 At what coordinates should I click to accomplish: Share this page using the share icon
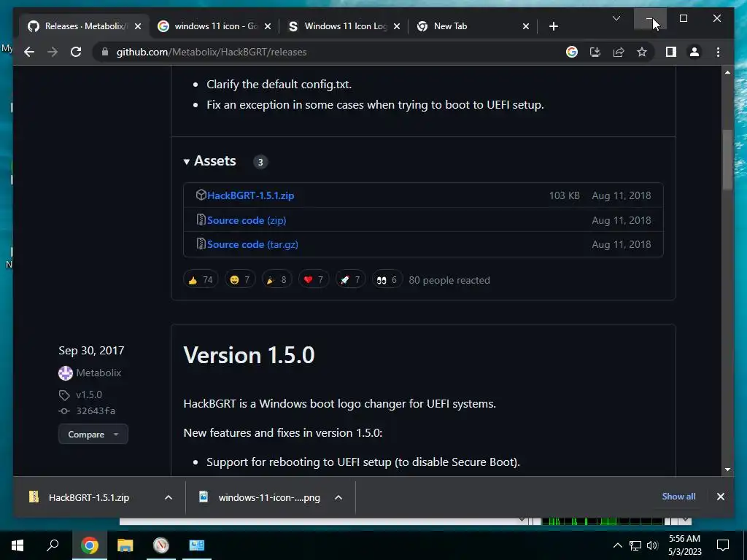619,52
